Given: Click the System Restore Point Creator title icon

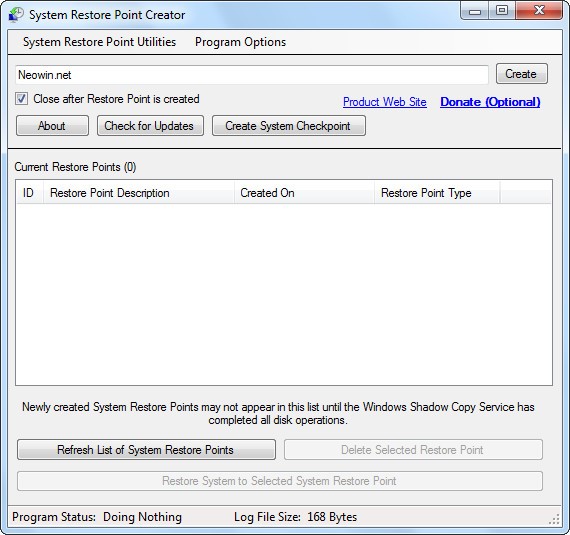Looking at the screenshot, I should 16,15.
